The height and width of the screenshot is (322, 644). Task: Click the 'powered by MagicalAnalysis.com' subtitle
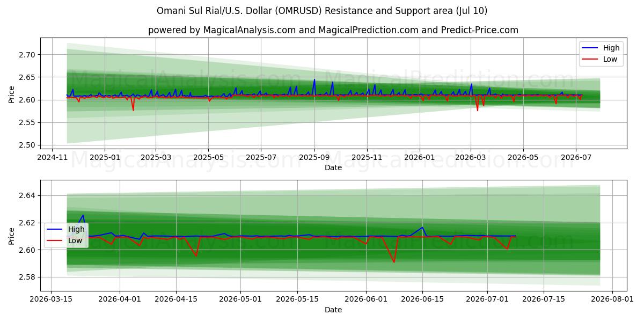tap(333, 30)
